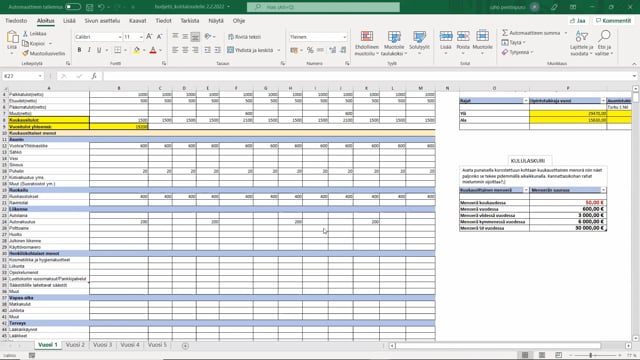Expand the number format Yleinen dropdown
Image resolution: width=640 pixels, height=360 pixels.
(344, 37)
